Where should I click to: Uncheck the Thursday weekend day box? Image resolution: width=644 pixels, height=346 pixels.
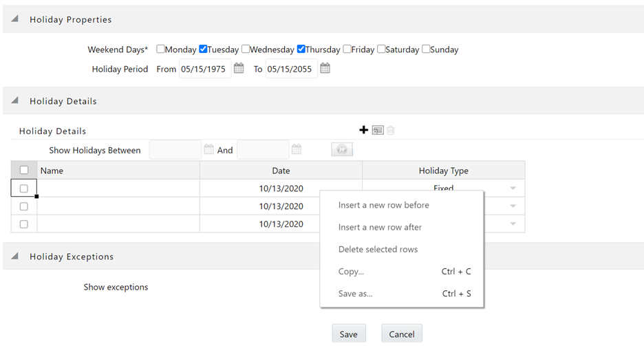301,50
